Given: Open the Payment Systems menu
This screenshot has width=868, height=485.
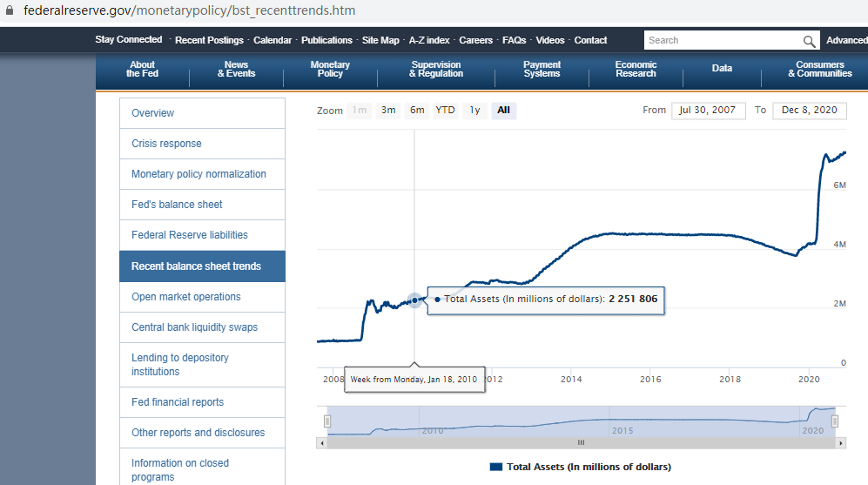Looking at the screenshot, I should click(x=542, y=69).
